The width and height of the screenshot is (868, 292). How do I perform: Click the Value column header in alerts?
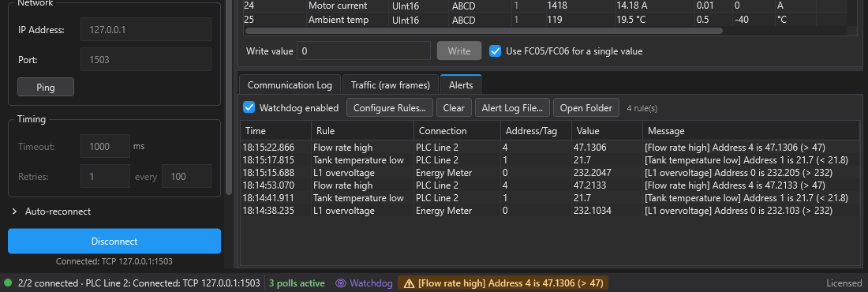607,131
